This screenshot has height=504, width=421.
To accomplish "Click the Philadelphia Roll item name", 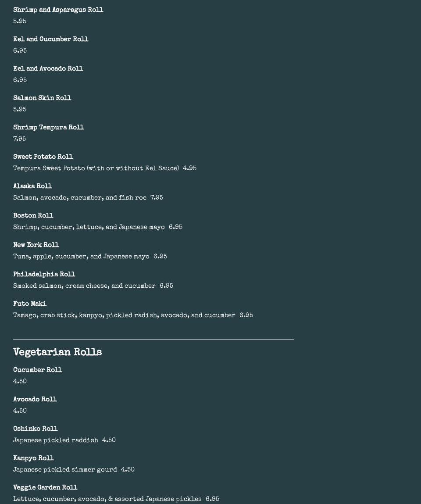I will click(x=44, y=274).
